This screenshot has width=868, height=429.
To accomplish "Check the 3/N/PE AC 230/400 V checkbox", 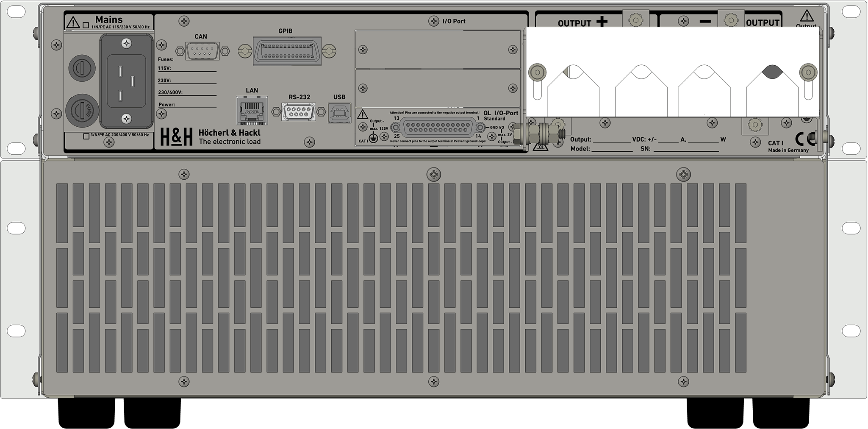I will [x=86, y=136].
